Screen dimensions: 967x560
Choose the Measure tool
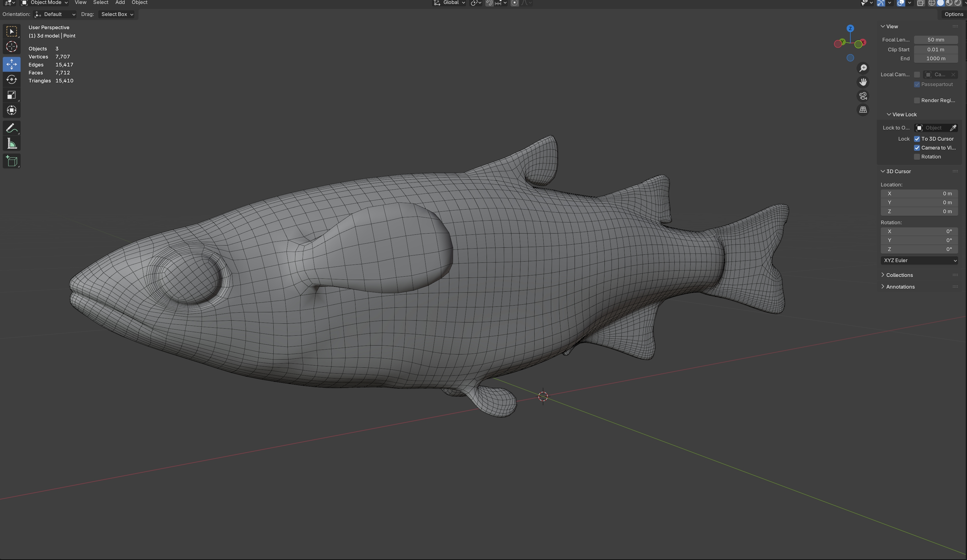(11, 144)
